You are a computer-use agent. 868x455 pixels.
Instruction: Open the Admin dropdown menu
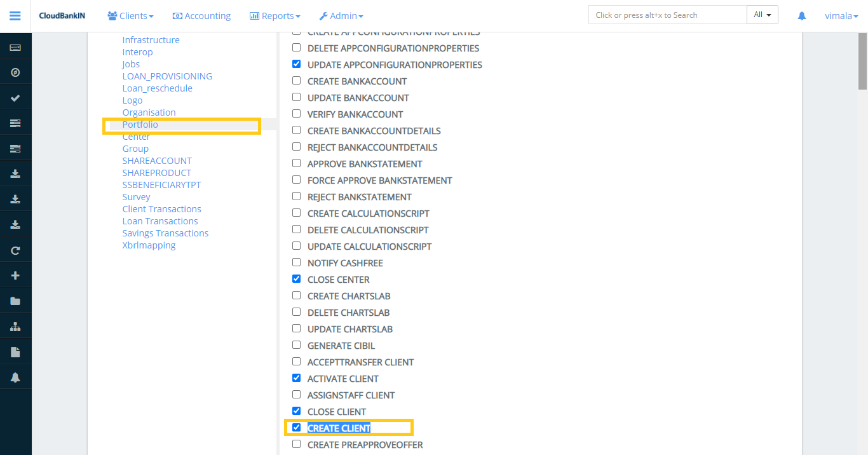pyautogui.click(x=341, y=15)
